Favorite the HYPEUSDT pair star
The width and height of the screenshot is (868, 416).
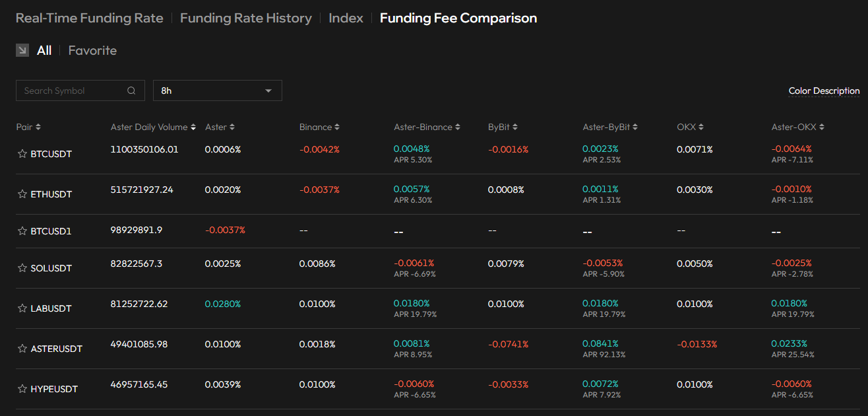22,389
